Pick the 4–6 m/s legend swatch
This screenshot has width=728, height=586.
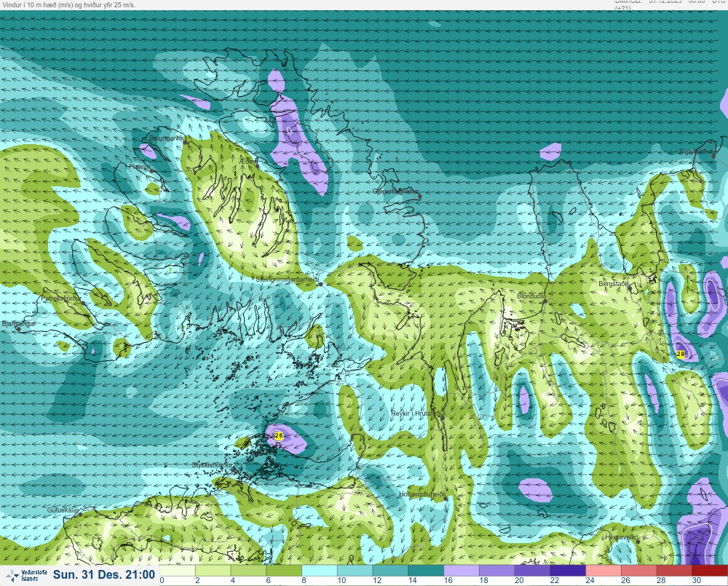click(x=248, y=570)
